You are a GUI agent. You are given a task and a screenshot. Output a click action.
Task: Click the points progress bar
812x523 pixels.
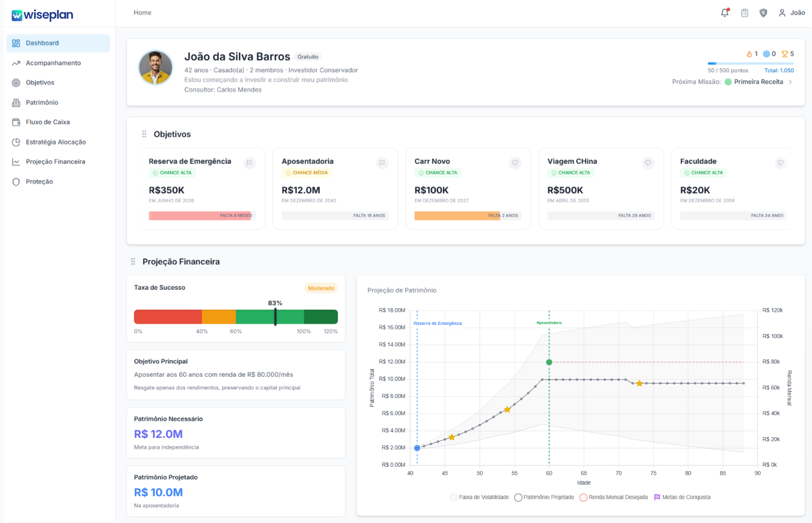coord(751,63)
